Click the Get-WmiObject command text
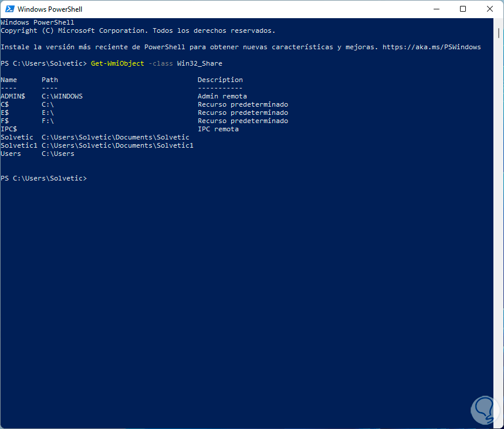 coord(117,63)
